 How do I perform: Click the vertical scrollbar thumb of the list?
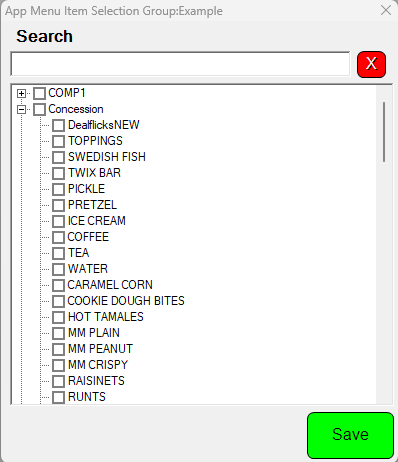click(x=384, y=132)
